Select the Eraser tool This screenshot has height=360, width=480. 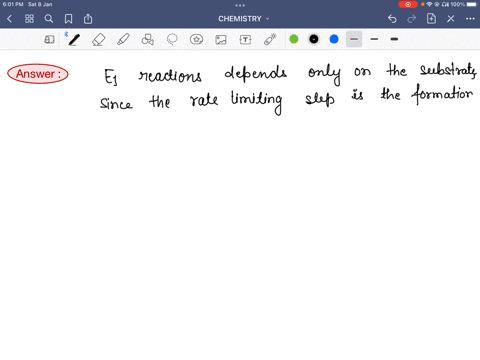point(99,40)
